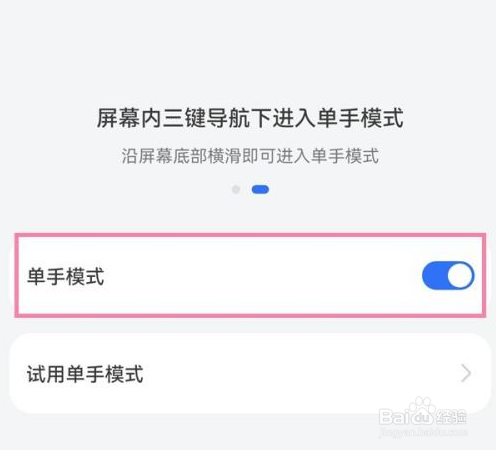Expand the 试用单手模式 entry
The width and height of the screenshot is (496, 450).
click(250, 374)
